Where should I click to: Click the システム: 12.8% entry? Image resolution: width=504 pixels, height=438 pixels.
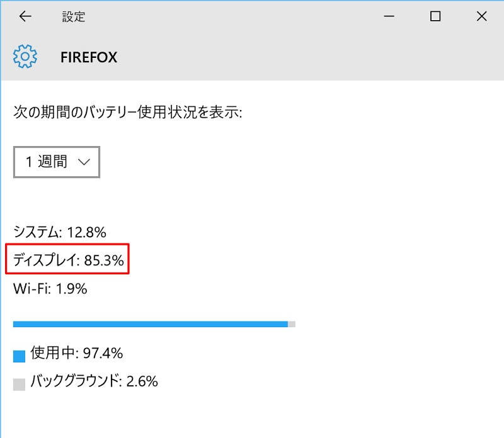(60, 232)
